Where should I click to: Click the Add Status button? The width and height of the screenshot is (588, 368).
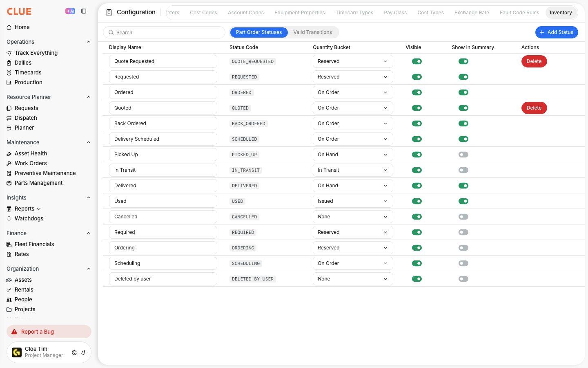click(557, 32)
